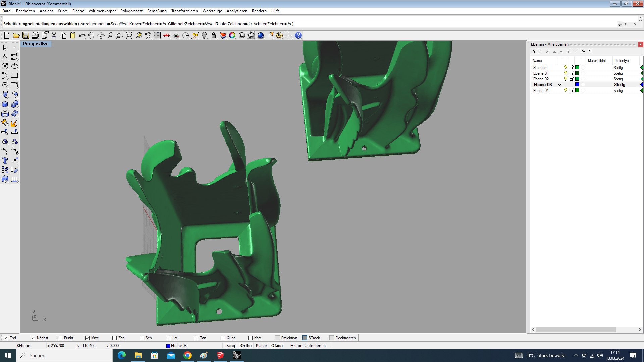This screenshot has width=644, height=362.
Task: Click the red car icon in toolbar
Action: (167, 35)
